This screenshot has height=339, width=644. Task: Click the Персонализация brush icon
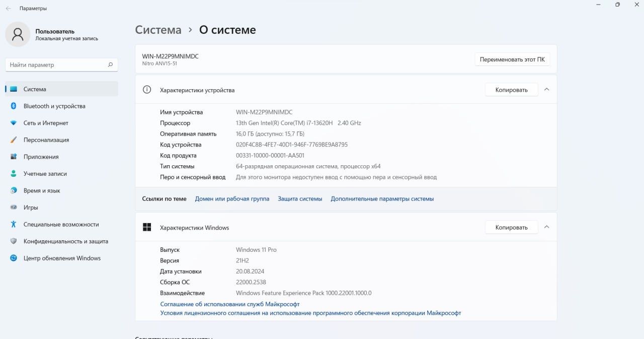[x=14, y=140]
